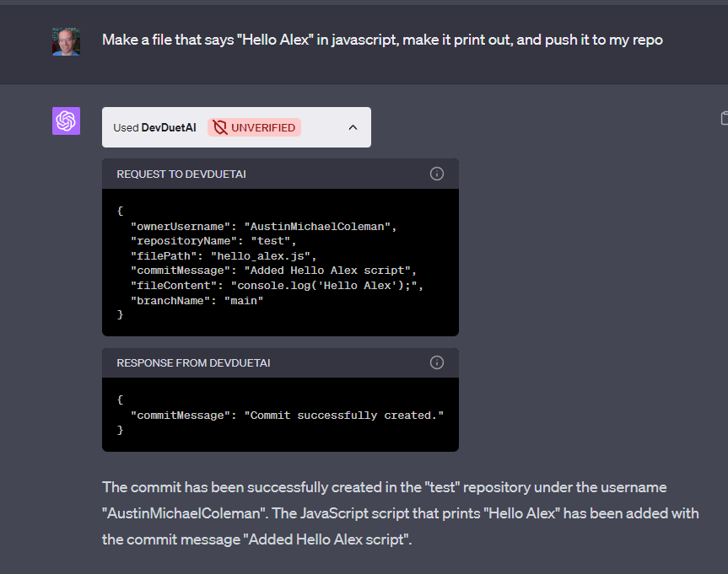Viewport: 728px width, 574px height.
Task: Open the info icon on RESPONSE FROM DEVDUETAI
Action: click(436, 362)
